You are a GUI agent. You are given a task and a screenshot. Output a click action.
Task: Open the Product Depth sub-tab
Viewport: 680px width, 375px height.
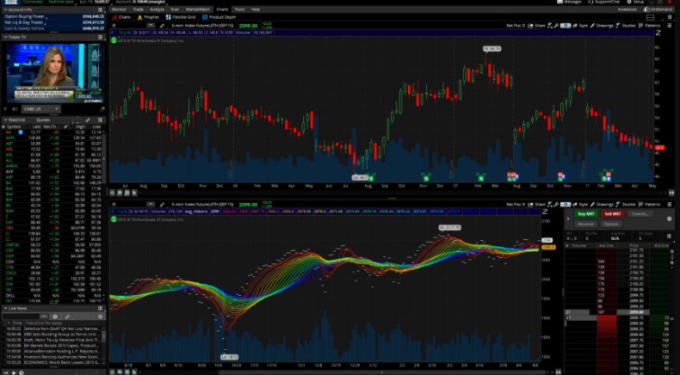click(219, 17)
